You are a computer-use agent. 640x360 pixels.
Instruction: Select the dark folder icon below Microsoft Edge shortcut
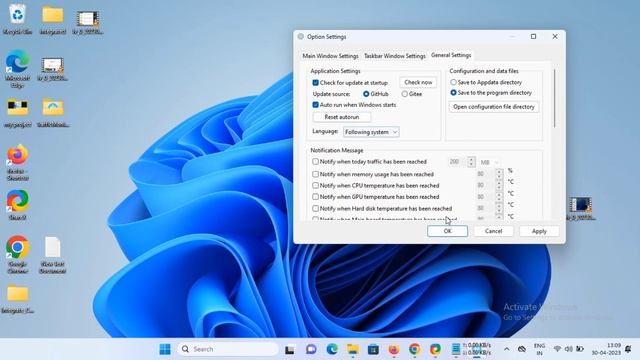(18, 113)
